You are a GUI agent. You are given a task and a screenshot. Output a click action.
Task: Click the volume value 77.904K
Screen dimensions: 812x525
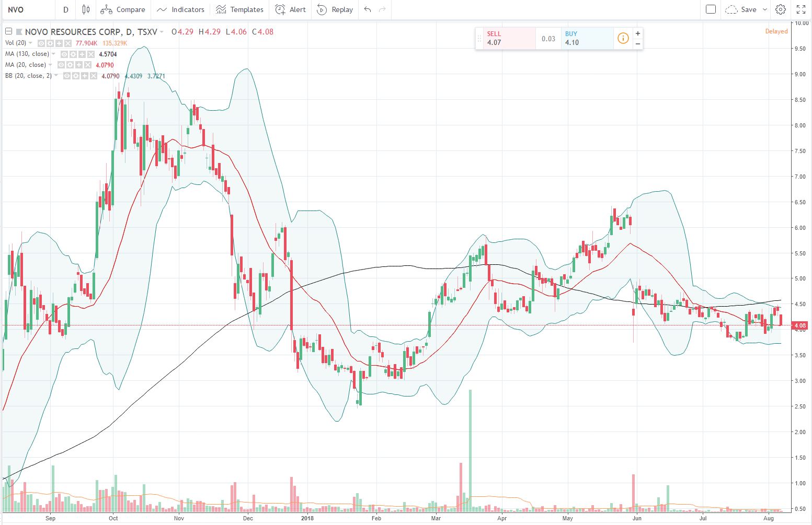click(x=86, y=43)
